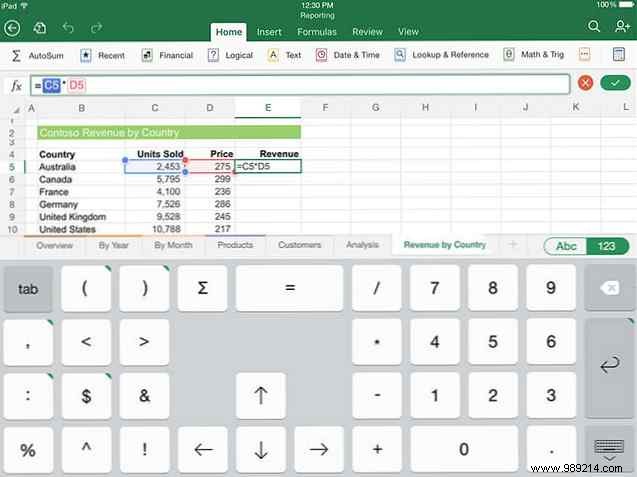Undo the last action
Viewport: 637px width, 477px height.
tap(68, 28)
